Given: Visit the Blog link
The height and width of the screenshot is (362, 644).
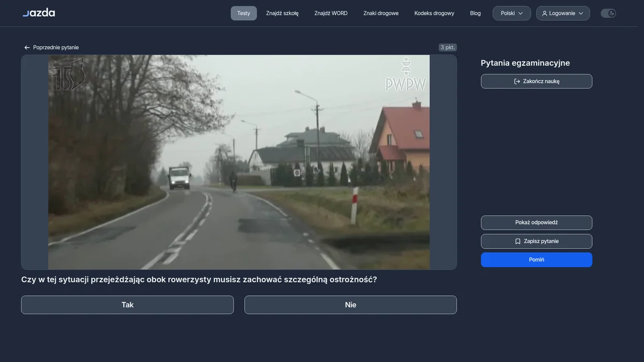Looking at the screenshot, I should (x=475, y=13).
